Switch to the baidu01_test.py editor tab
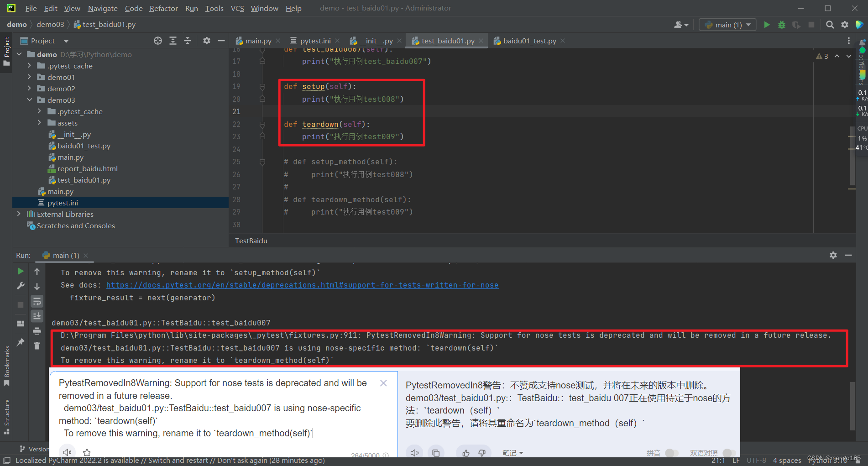Image resolution: width=868 pixels, height=466 pixels. coord(529,41)
